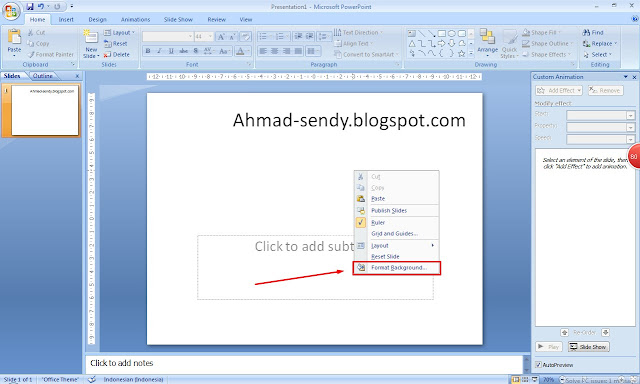Image resolution: width=640 pixels, height=384 pixels.
Task: Cut the selection in Clipboard group
Action: pos(36,33)
